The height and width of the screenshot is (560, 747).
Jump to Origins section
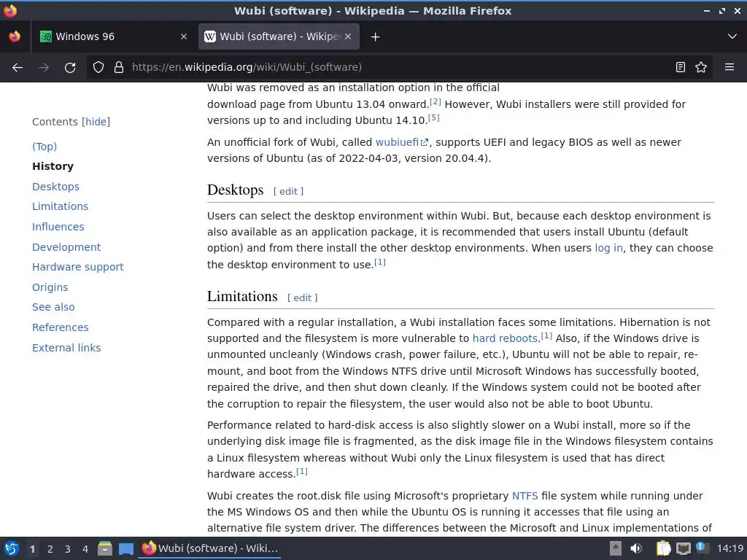tap(50, 287)
